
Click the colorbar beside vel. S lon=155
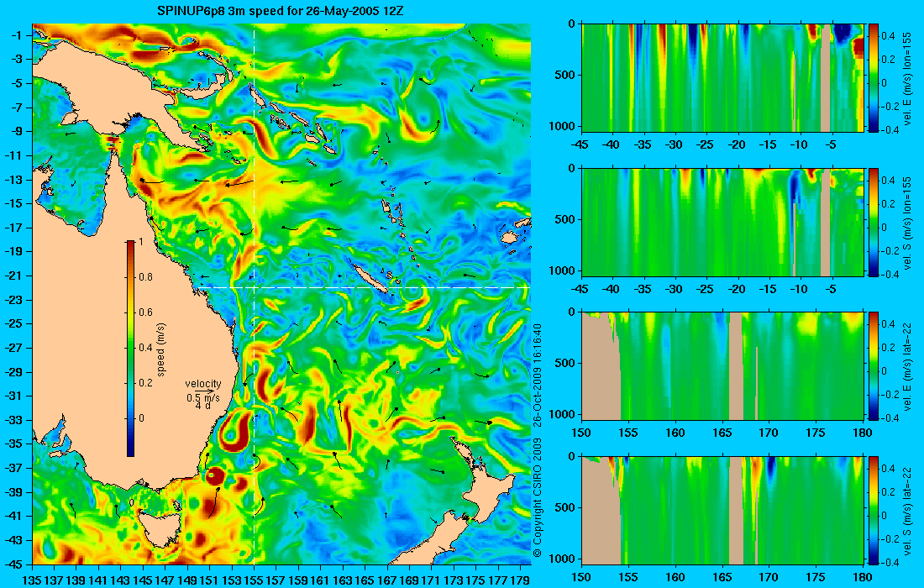click(873, 222)
